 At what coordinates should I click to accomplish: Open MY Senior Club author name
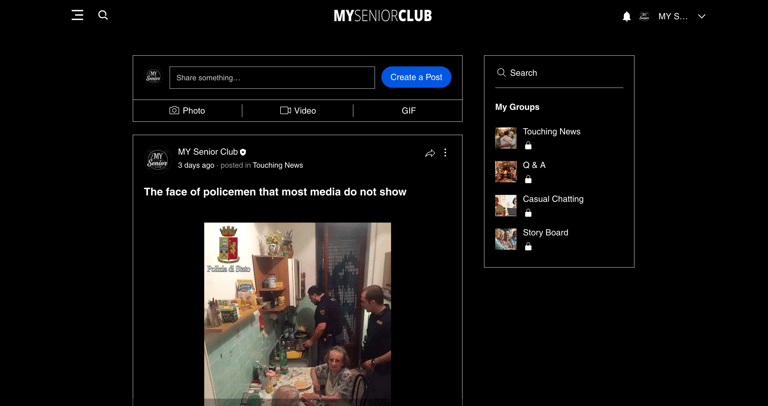208,152
